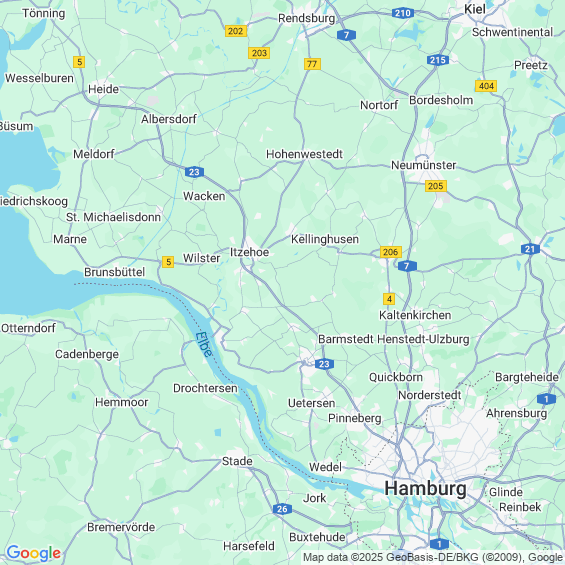
Task: Click the yellow 206 road marker
Action: 391,252
